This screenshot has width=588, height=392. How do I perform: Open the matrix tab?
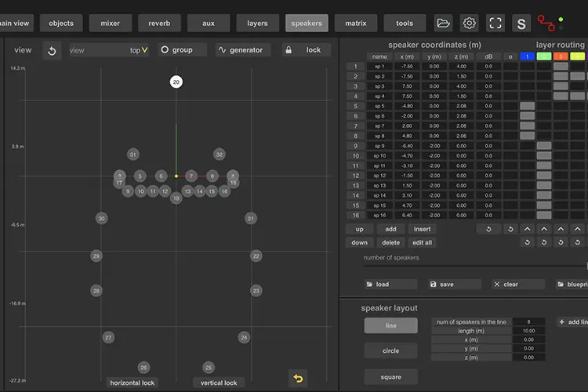pyautogui.click(x=356, y=24)
